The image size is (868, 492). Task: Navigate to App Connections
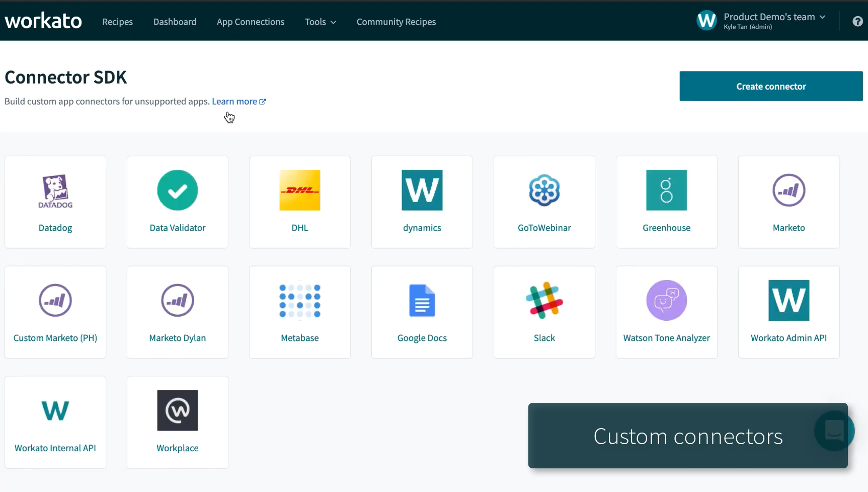pos(251,22)
